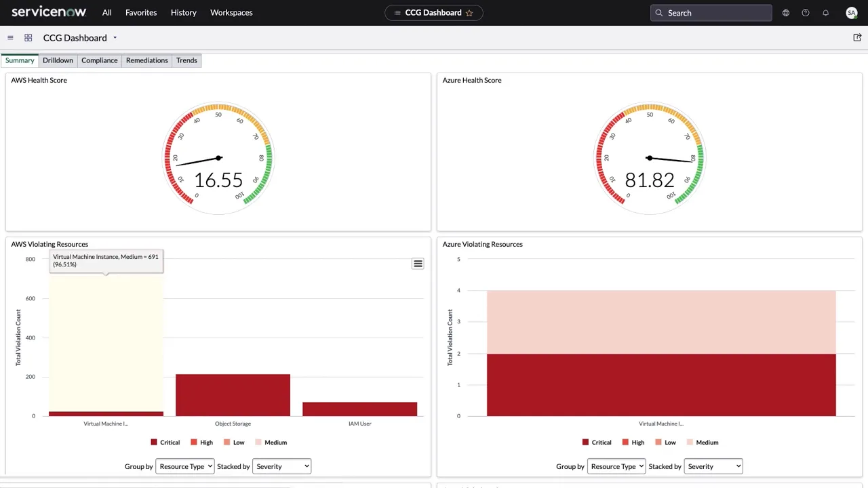Click the Azure Violating Resources title

(483, 244)
